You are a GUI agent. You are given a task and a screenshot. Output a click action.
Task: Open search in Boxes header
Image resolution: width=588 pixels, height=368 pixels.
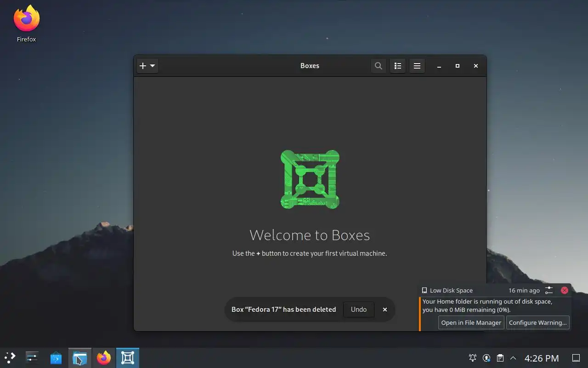(378, 66)
